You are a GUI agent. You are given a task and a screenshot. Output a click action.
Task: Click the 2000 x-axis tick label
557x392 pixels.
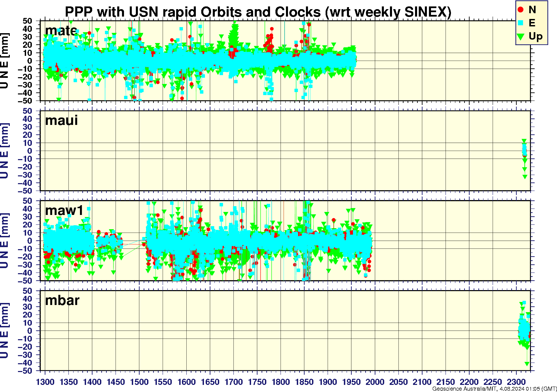375,382
